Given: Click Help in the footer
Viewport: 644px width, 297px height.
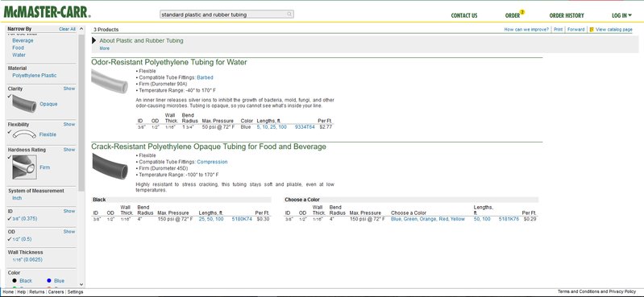Looking at the screenshot, I should click(21, 292).
